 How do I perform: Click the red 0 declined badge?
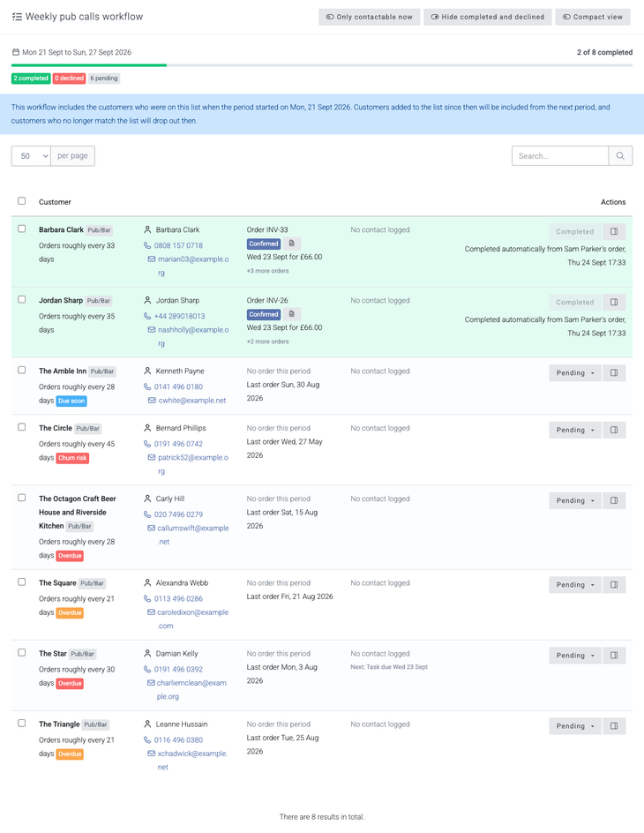click(69, 78)
